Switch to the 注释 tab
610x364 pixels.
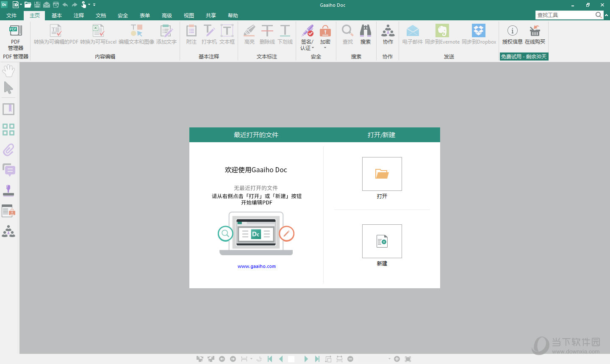(79, 15)
